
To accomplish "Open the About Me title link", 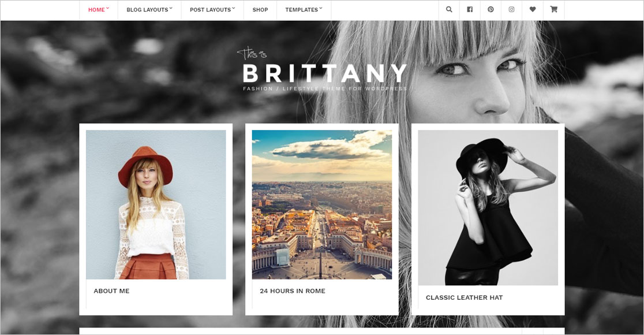I will click(112, 291).
